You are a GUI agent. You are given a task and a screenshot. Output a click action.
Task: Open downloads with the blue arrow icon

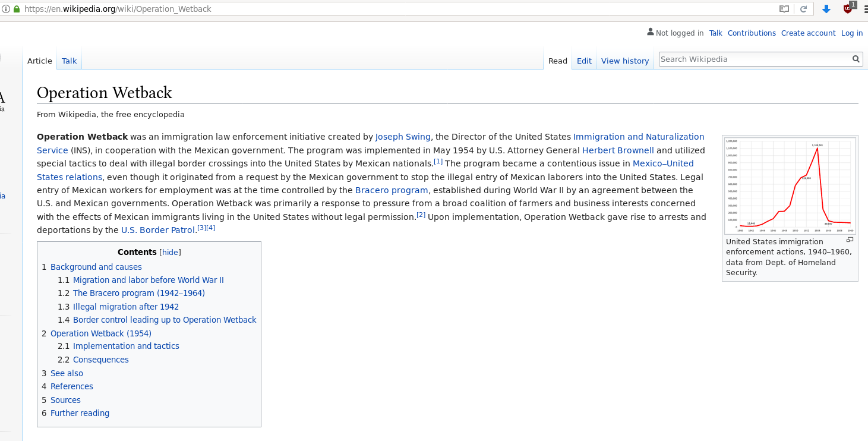tap(826, 9)
